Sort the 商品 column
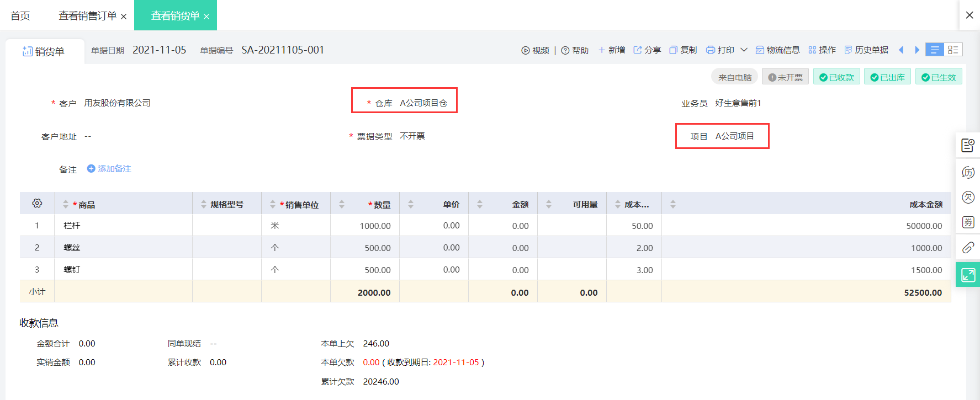Viewport: 980px width, 400px height. [66, 204]
